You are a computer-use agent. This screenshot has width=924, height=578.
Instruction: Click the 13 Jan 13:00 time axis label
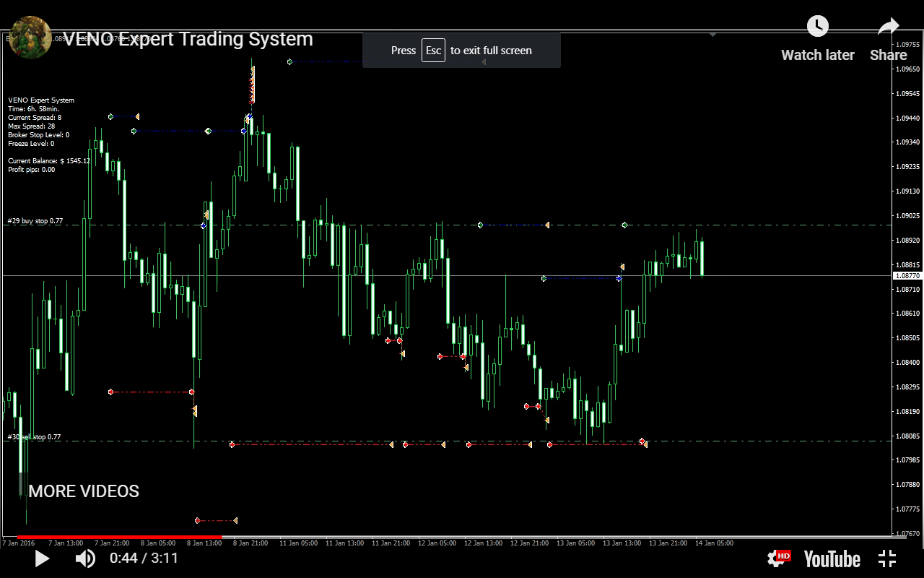622,543
